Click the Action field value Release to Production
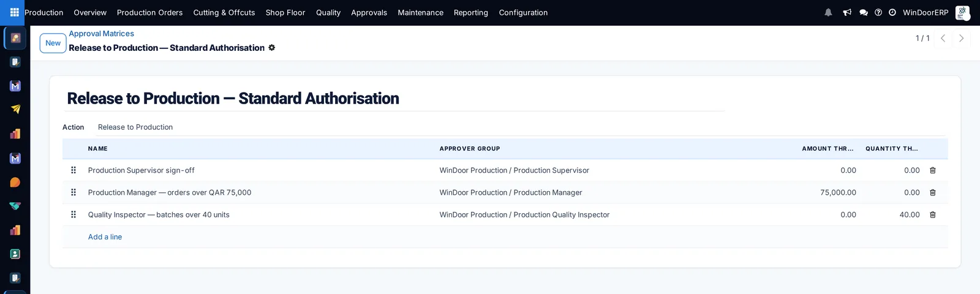Viewport: 980px width, 294px height. pos(135,127)
